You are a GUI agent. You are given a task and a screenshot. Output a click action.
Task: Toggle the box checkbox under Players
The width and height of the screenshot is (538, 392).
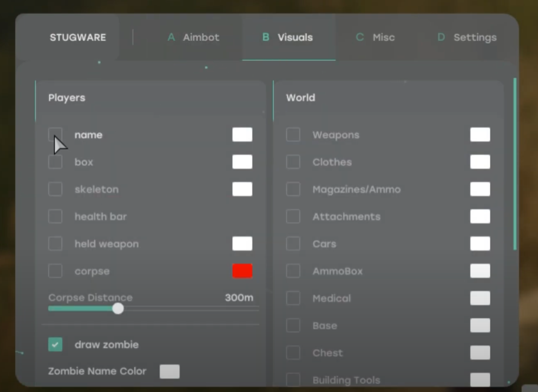coord(55,162)
